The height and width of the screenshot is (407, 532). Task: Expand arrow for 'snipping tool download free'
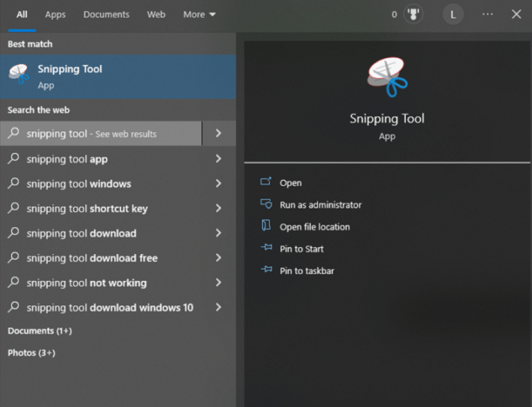[219, 257]
